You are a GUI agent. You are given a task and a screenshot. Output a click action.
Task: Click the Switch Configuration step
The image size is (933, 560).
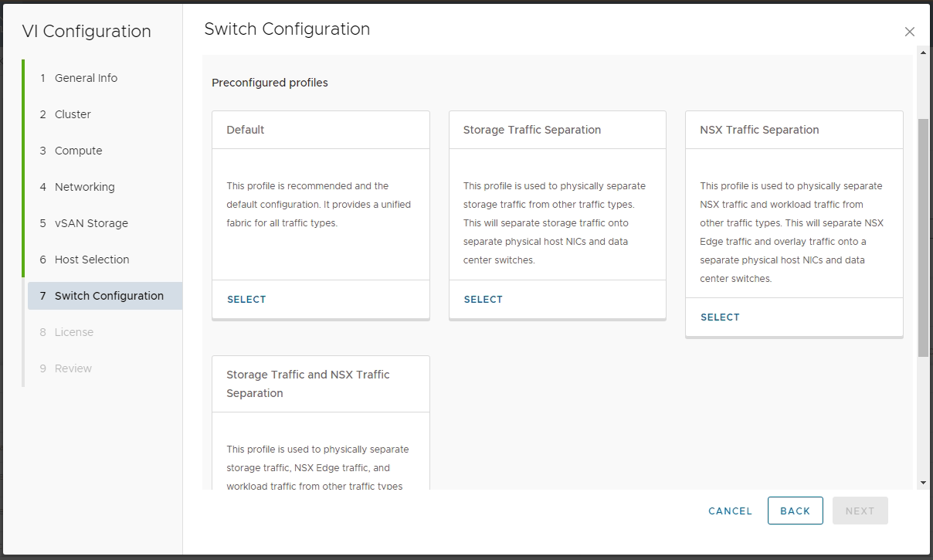click(109, 296)
